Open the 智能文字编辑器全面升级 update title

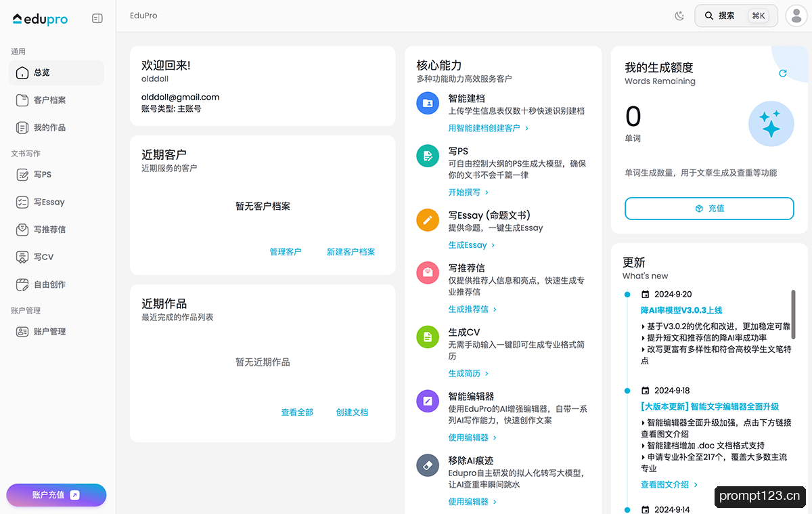point(710,407)
